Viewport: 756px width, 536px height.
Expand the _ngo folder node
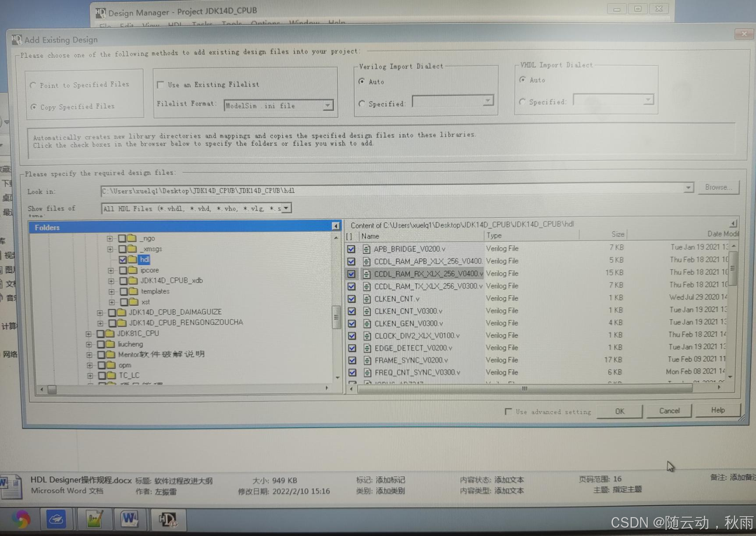pyautogui.click(x=110, y=239)
